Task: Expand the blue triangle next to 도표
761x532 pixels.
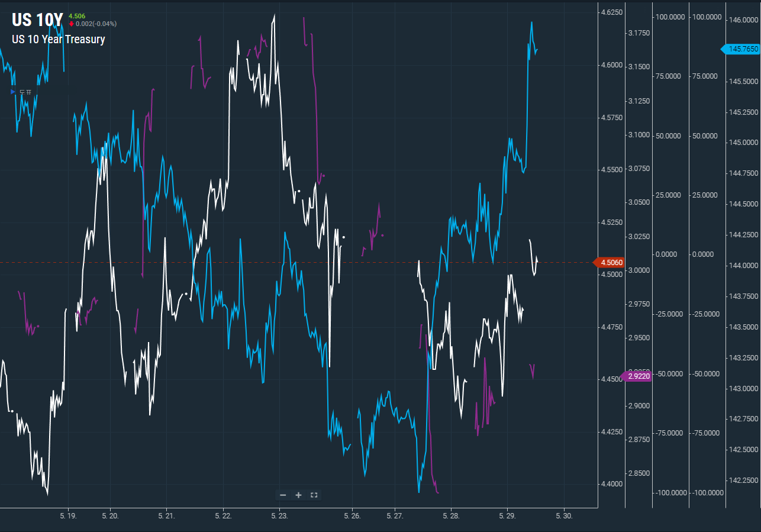Action: (x=13, y=92)
